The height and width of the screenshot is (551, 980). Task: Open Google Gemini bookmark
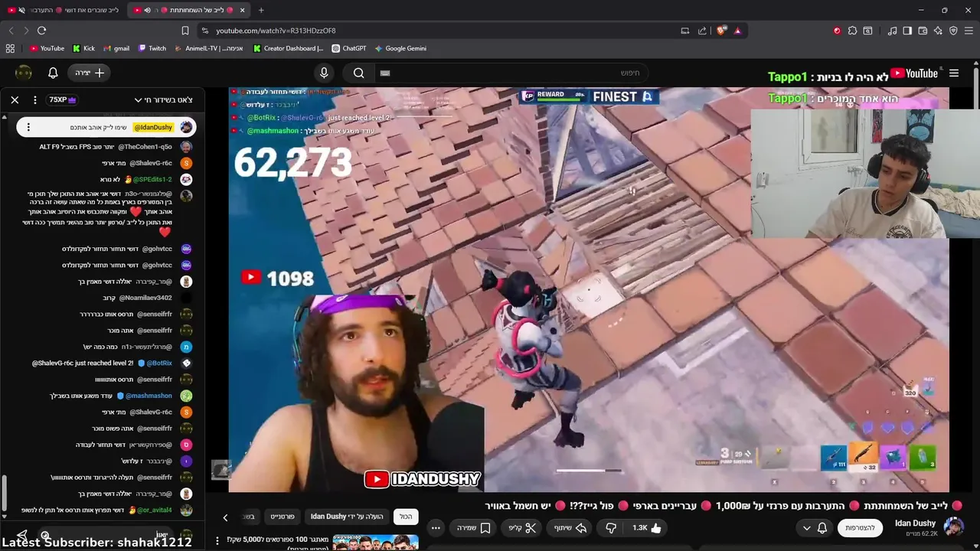tap(400, 48)
